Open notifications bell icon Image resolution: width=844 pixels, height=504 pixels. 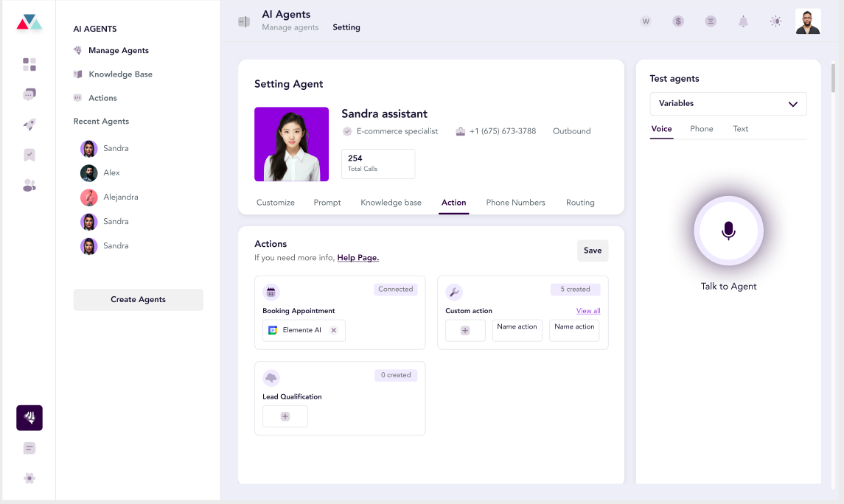pyautogui.click(x=743, y=21)
